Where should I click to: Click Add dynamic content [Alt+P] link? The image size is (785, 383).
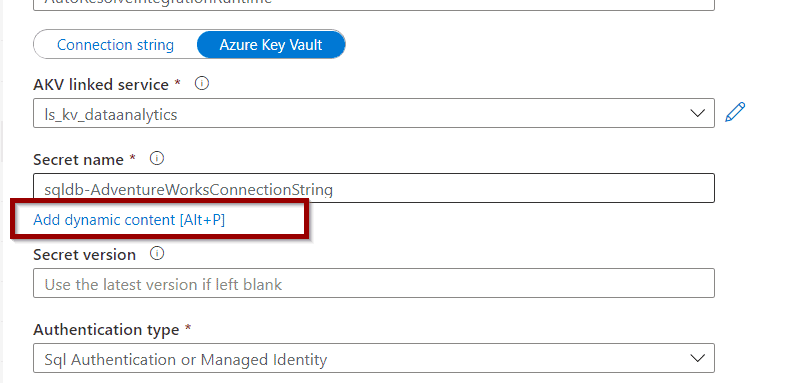[x=129, y=220]
